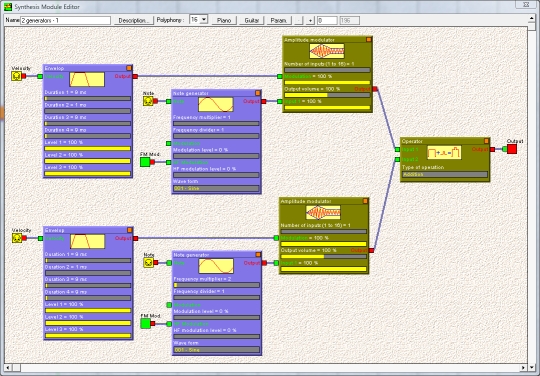Click the top Envelop curve graph icon
540x376 pixels.
(87, 79)
